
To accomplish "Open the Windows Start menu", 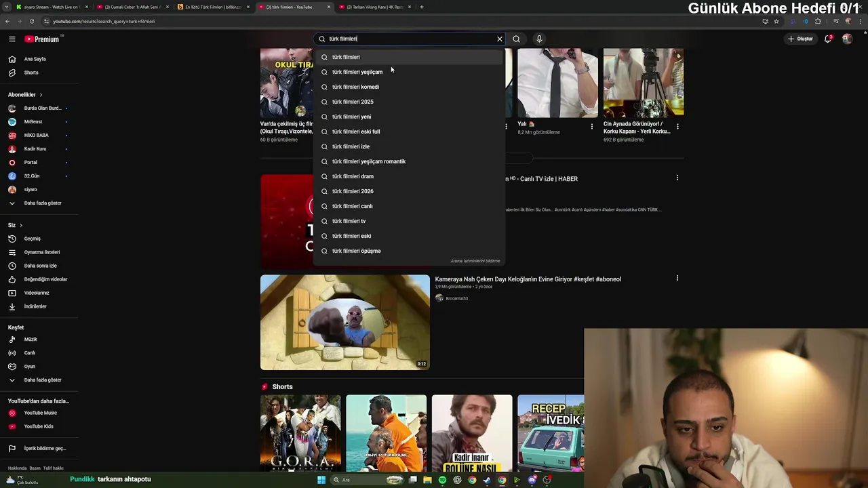I will tap(321, 480).
